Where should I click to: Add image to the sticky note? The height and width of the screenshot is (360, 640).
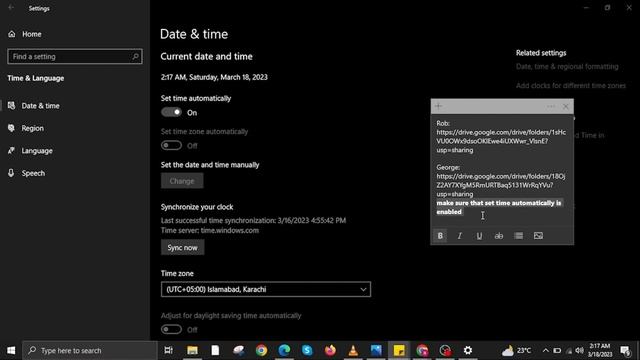pyautogui.click(x=538, y=236)
